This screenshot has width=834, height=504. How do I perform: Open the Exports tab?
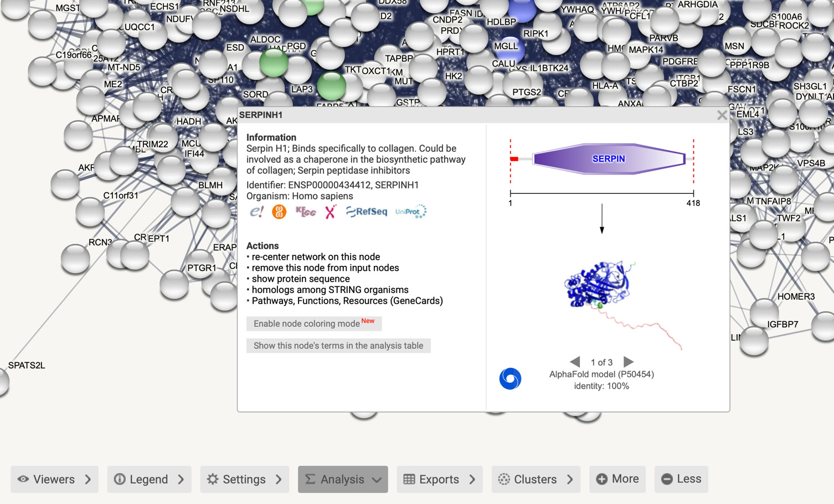(x=439, y=479)
